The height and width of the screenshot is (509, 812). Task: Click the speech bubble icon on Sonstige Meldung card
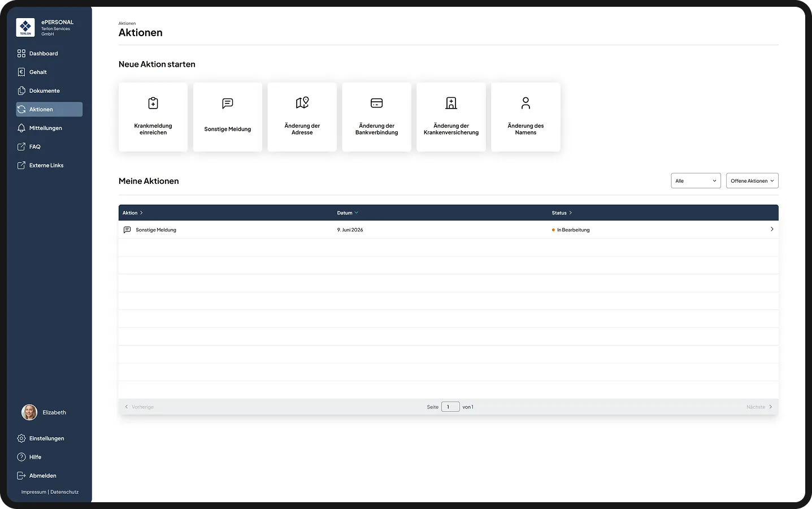point(228,103)
